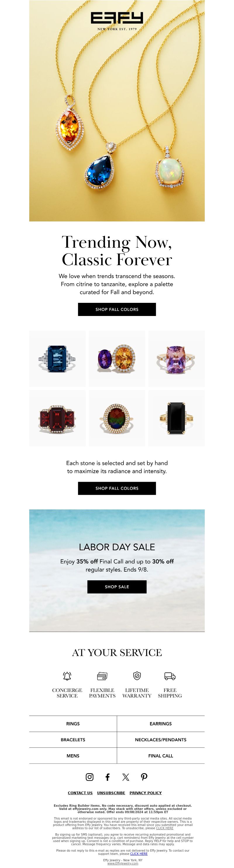234x868 pixels.
Task: Open the Rings category
Action: (x=73, y=724)
